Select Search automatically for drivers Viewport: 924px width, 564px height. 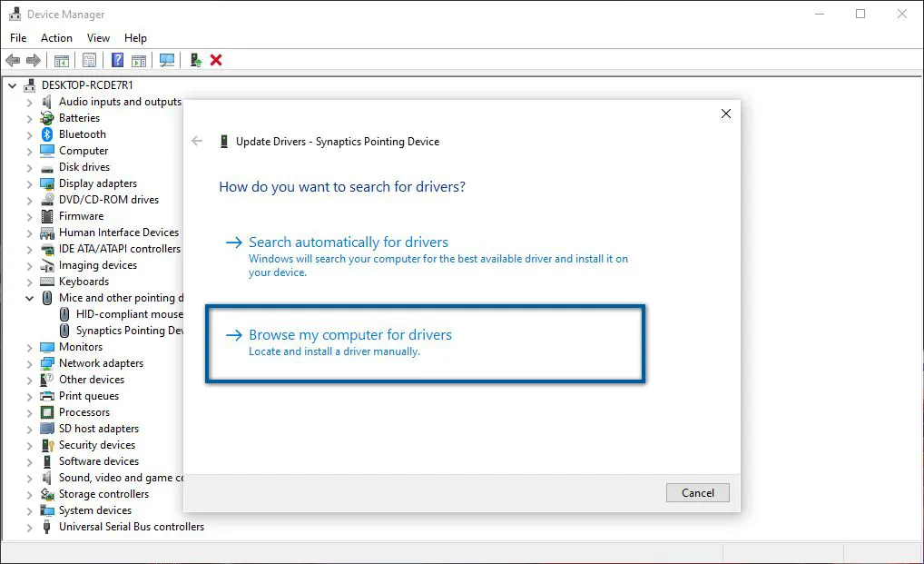pyautogui.click(x=349, y=242)
